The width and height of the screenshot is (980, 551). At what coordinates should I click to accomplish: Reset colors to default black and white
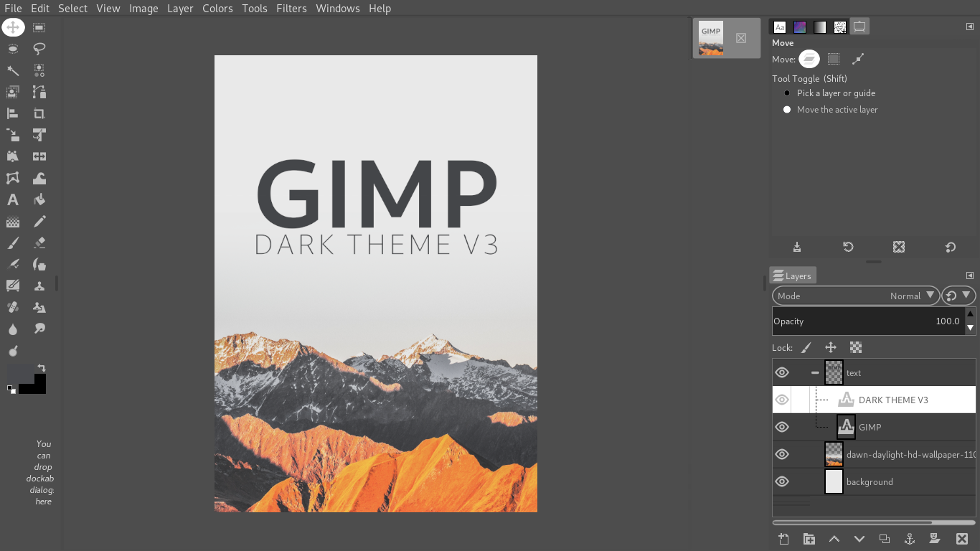(11, 389)
